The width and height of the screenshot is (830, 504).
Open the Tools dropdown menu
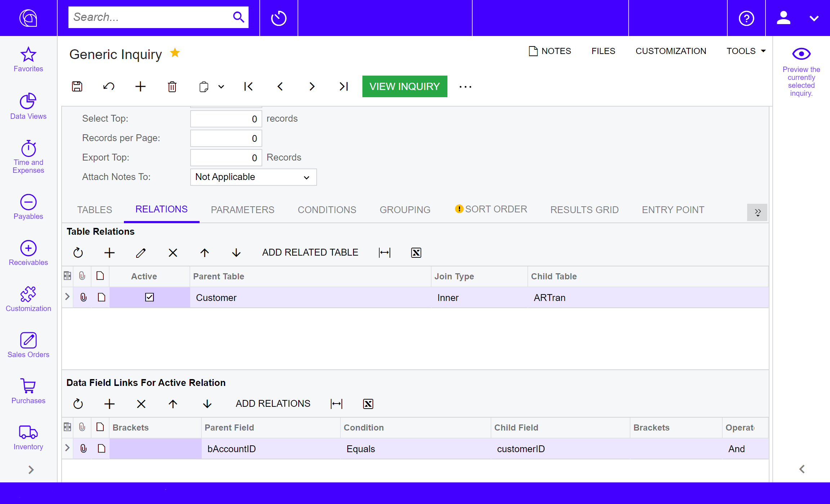click(746, 51)
